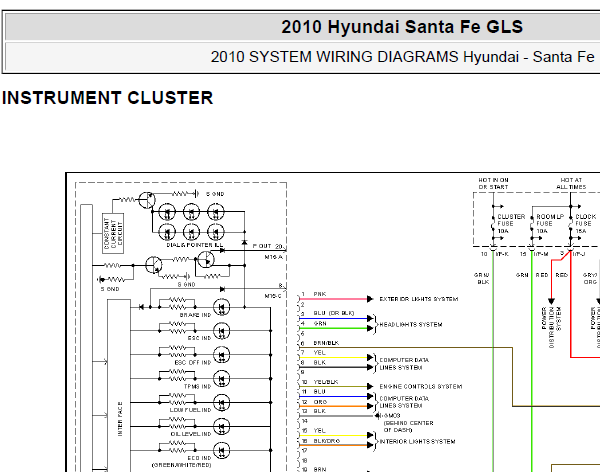Screen dimensions: 600x472
Task: Click the 'BLK' wire label on pin 13
Action: pyautogui.click(x=320, y=411)
